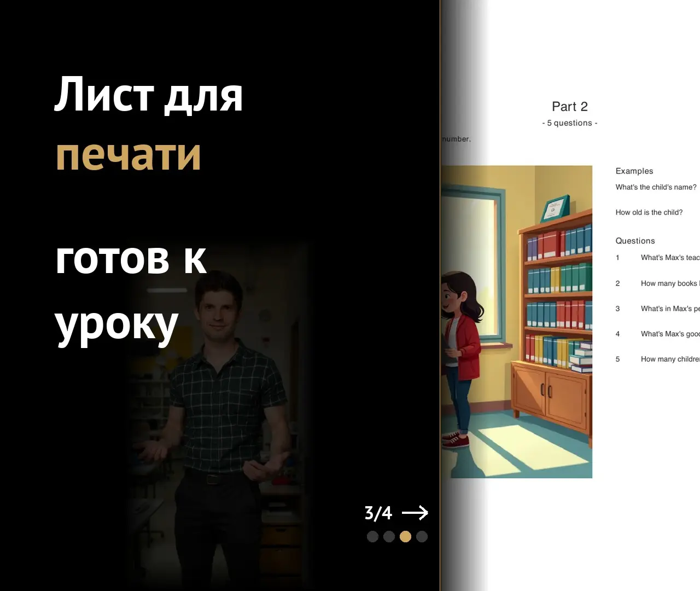Screen dimensions: 700x591
Task: Click 'How old is the child?' example
Action: click(x=649, y=212)
